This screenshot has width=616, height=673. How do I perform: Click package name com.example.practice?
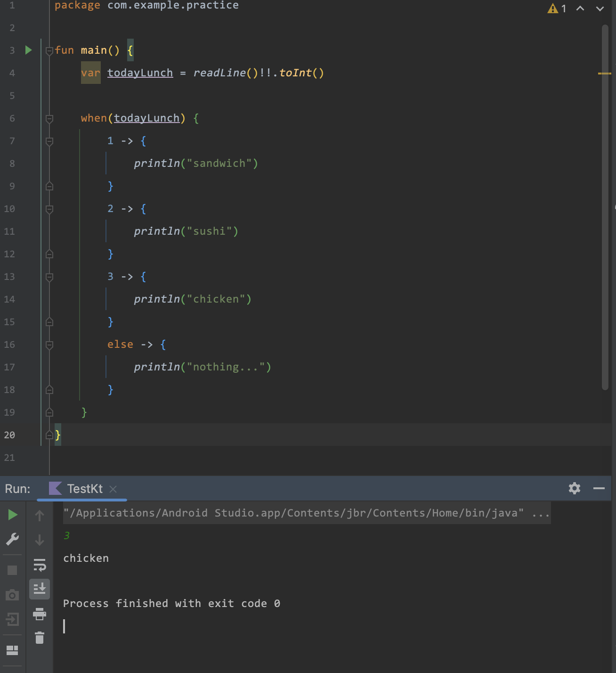[173, 5]
